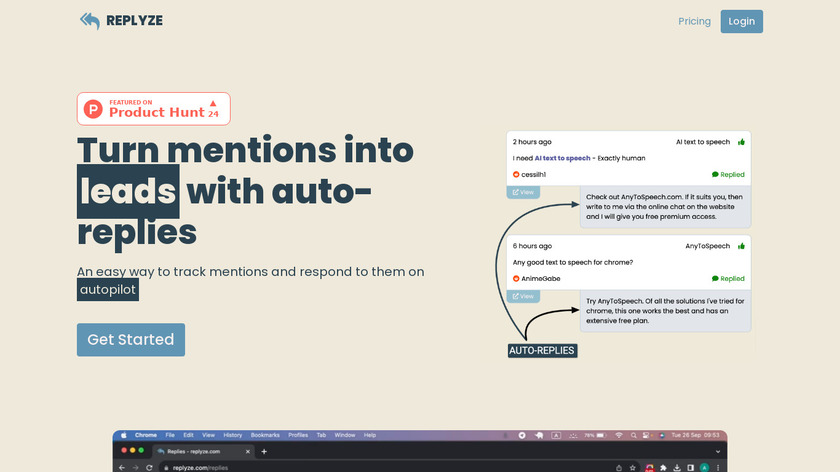The height and width of the screenshot is (472, 840).
Task: Click the Telegram icon in the menu bar
Action: click(522, 435)
